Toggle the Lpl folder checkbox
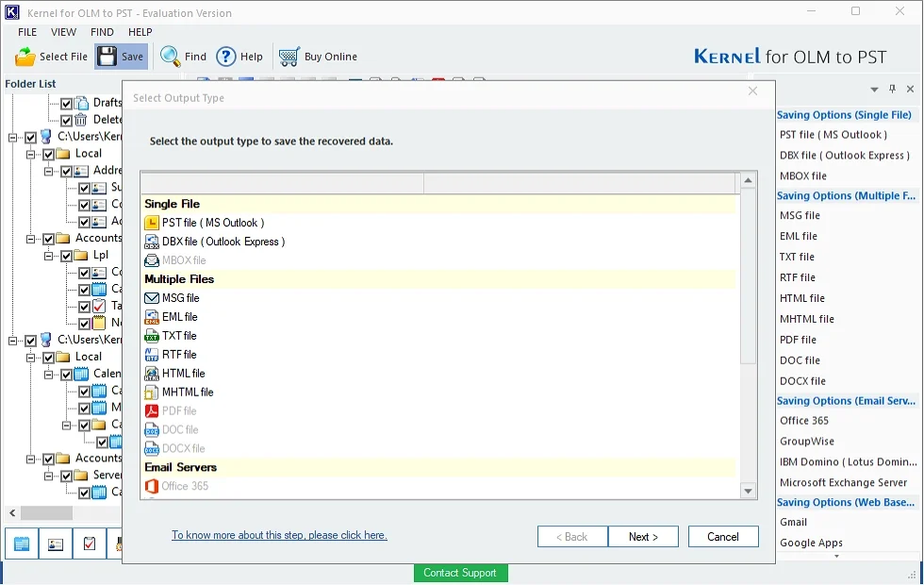This screenshot has width=924, height=585. pos(67,256)
